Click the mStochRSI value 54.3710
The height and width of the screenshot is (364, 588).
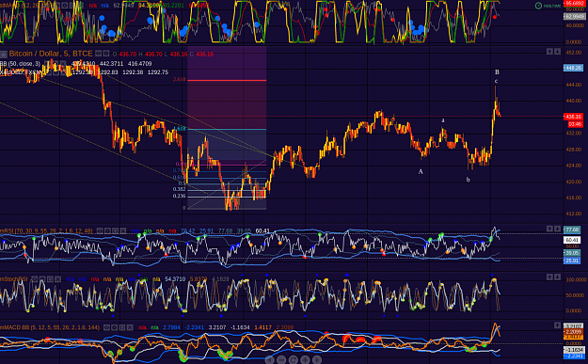(175, 279)
